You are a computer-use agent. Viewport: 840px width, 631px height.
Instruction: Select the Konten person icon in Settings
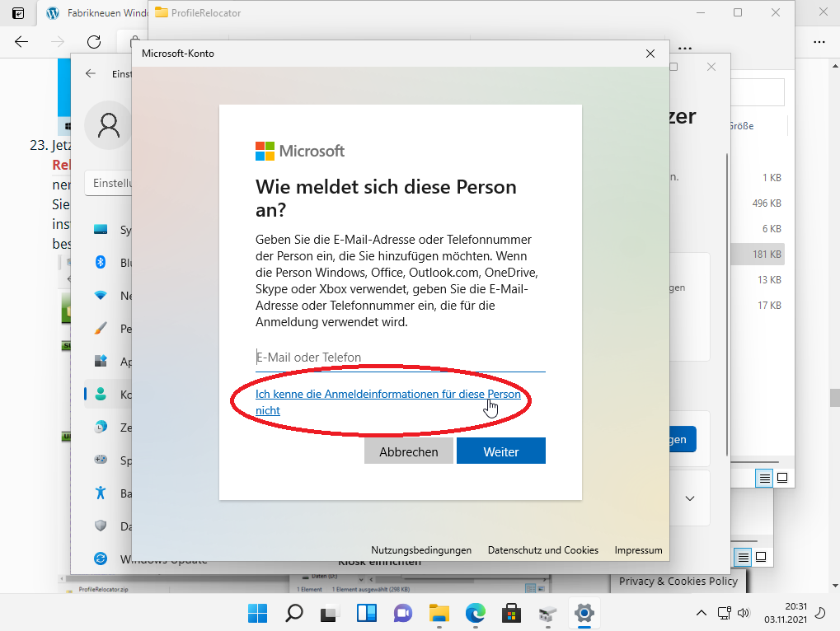[101, 394]
